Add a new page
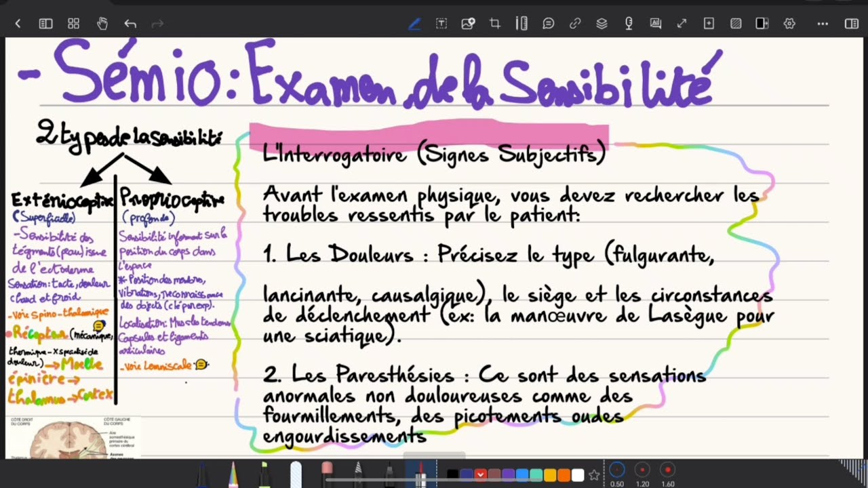 (709, 24)
